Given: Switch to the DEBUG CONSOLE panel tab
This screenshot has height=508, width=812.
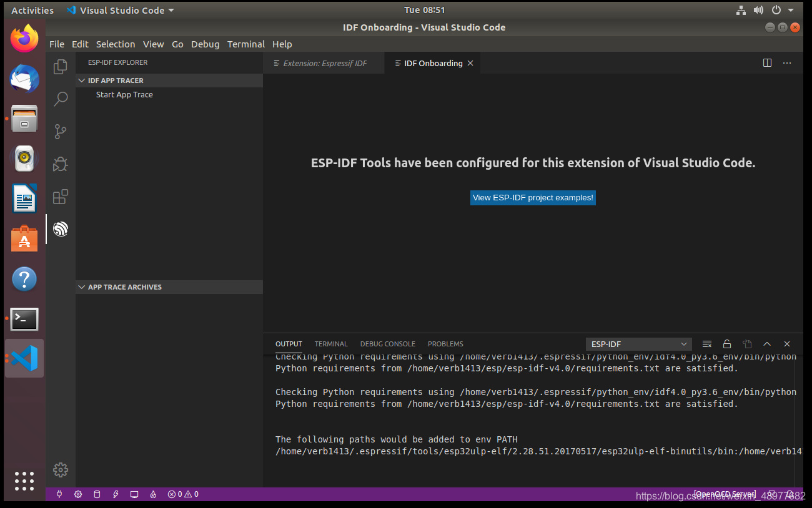Looking at the screenshot, I should (x=387, y=344).
